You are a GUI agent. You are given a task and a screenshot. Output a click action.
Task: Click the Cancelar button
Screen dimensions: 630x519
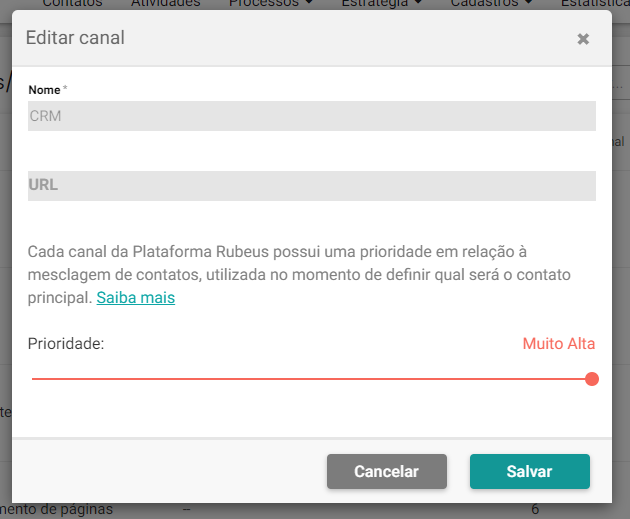point(387,471)
